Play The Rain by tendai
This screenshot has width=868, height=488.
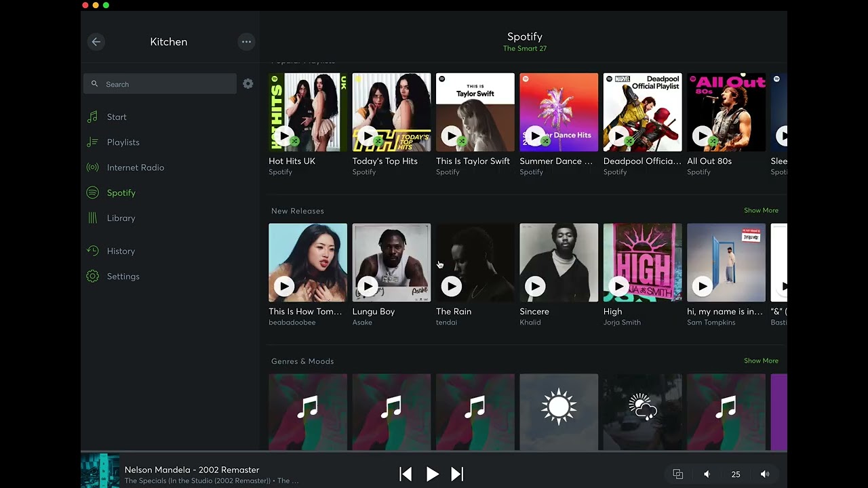(x=451, y=287)
